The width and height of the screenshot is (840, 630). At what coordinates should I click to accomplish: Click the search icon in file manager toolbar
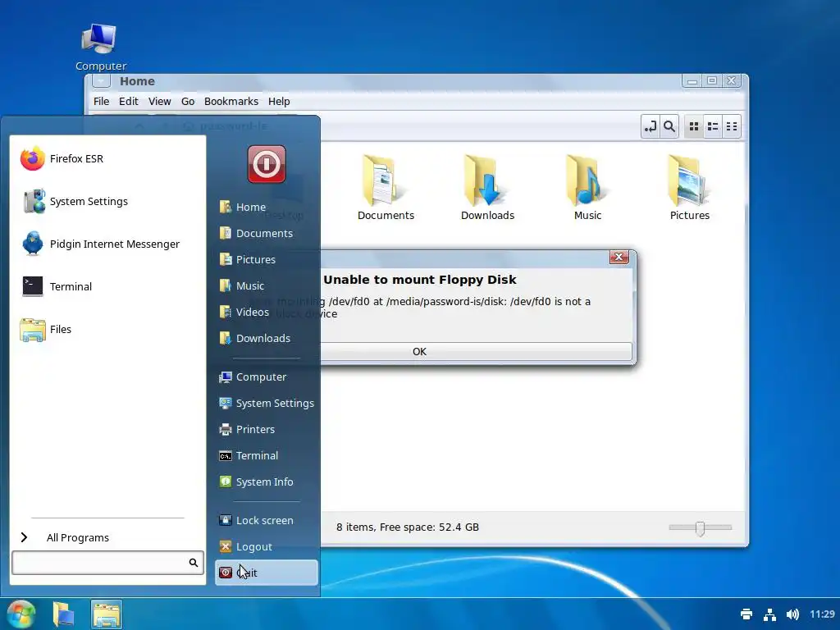[x=669, y=127]
